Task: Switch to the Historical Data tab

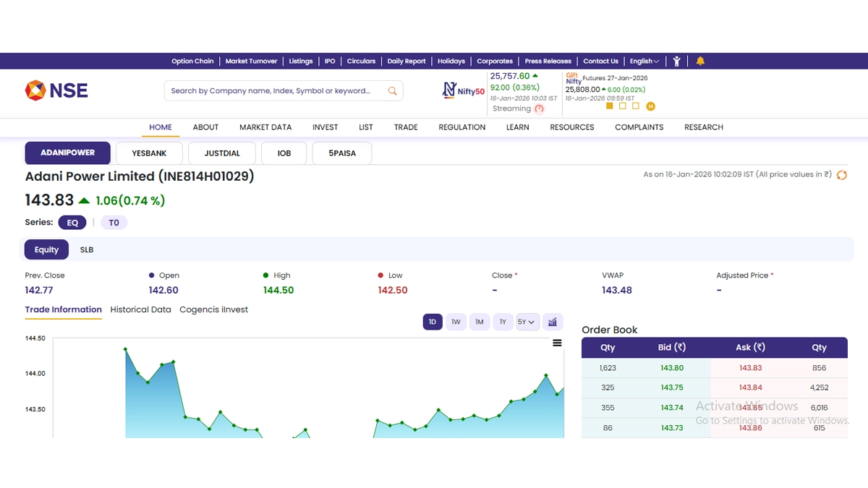Action: tap(140, 309)
